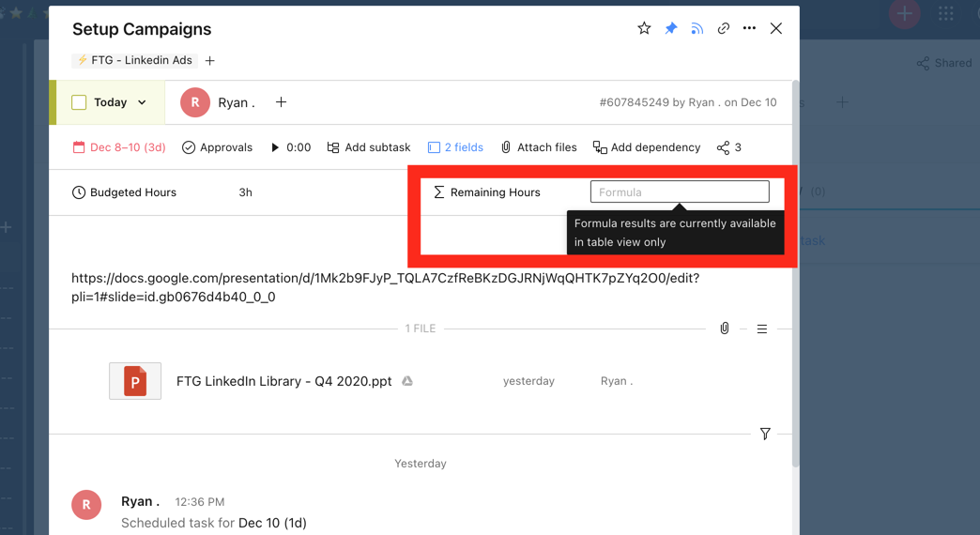Click the follow feed icon

(x=697, y=28)
